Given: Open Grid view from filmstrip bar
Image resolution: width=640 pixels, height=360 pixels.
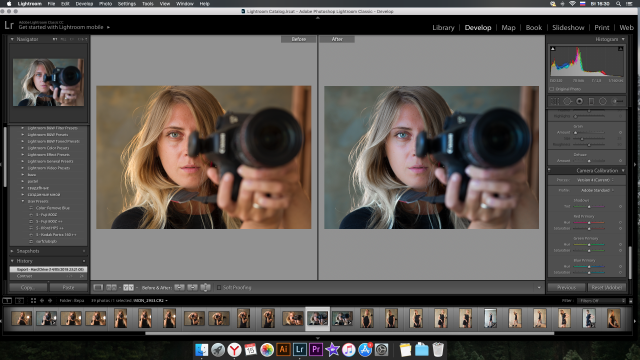Looking at the screenshot, I should tap(33, 300).
